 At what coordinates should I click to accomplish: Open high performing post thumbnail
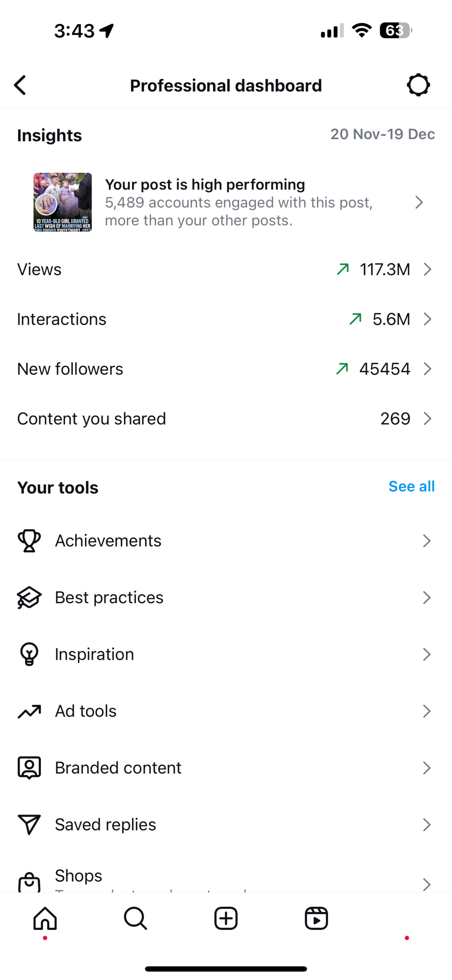[x=62, y=202]
